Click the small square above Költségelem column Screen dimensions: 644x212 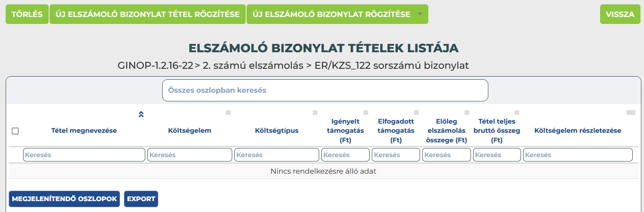(228, 113)
